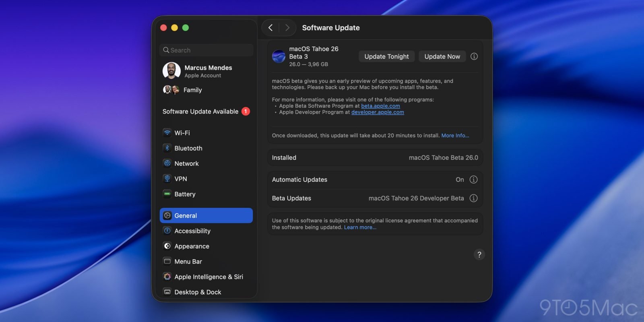Click the Wi-Fi icon in sidebar
644x322 pixels.
pos(167,133)
